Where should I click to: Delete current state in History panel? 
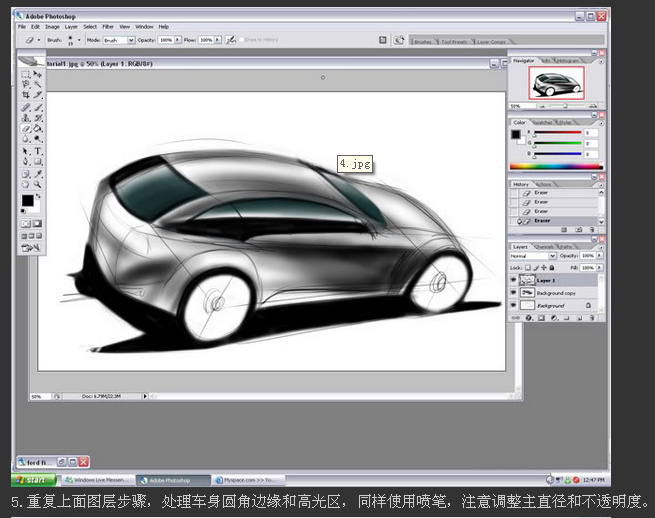click(592, 229)
